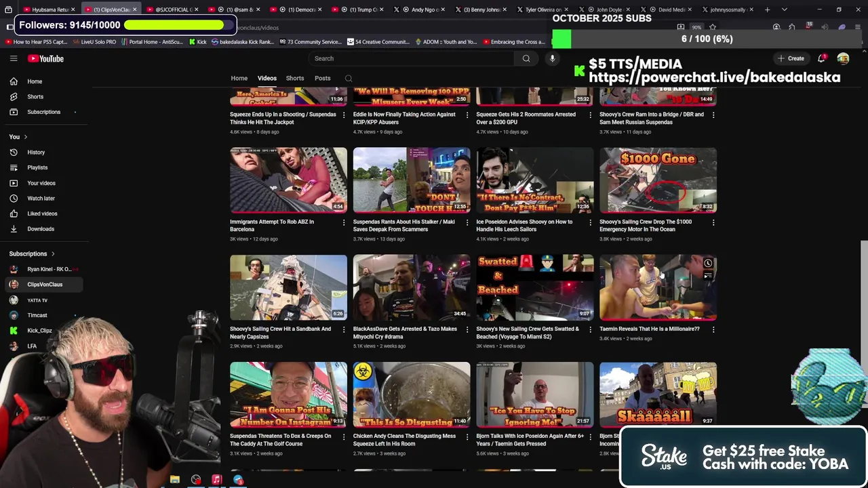Open Squeeze Ends Up In a Shooting title
The width and height of the screenshot is (868, 488).
[x=283, y=119]
